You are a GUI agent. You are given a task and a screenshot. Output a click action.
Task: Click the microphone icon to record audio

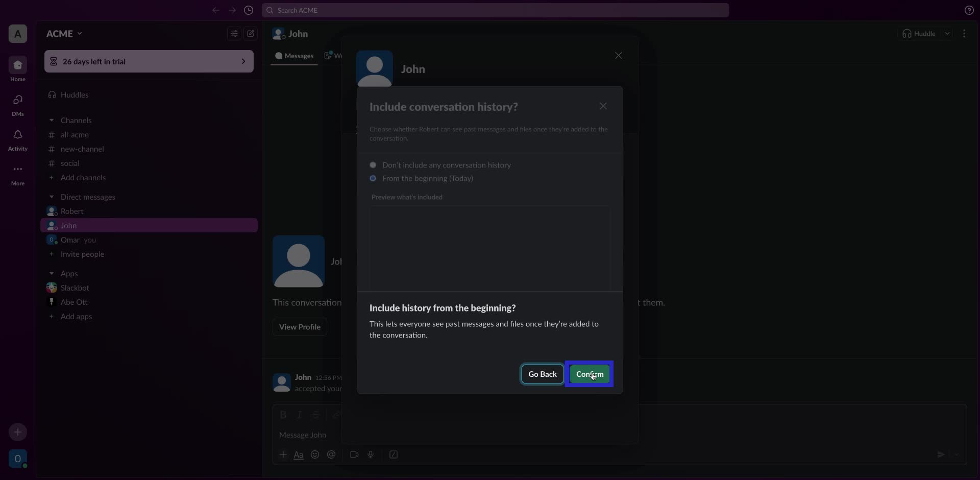click(x=371, y=454)
